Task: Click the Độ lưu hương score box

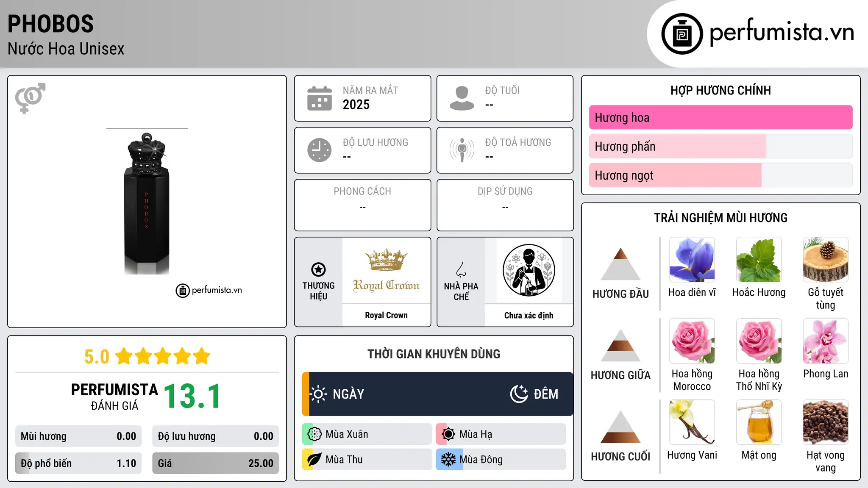Action: tap(215, 436)
